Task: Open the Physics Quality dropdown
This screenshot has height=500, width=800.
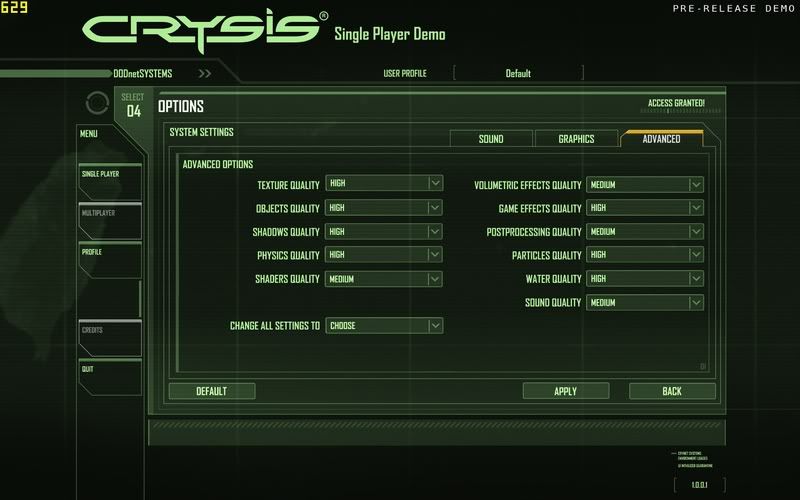Action: pos(384,255)
